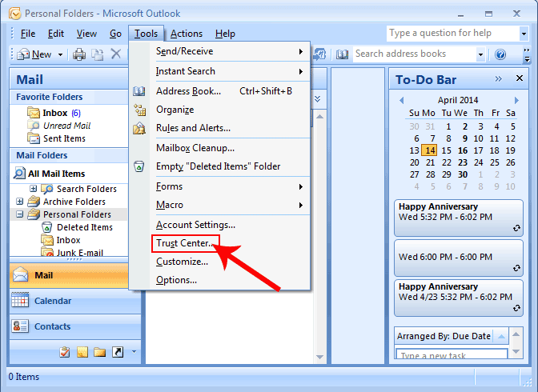
Task: Open the Shortcuts icon in navigation strip
Action: click(x=118, y=352)
